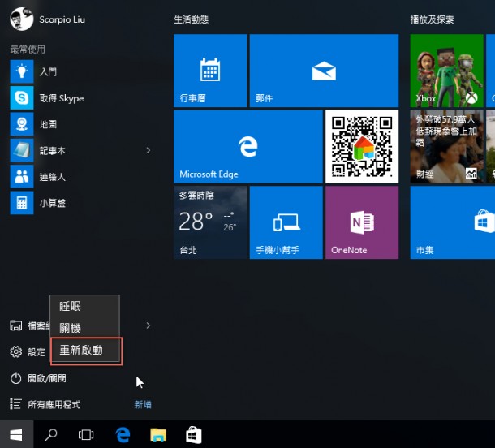Open the 郵件 mail tile
The width and height of the screenshot is (495, 448).
pyautogui.click(x=323, y=71)
